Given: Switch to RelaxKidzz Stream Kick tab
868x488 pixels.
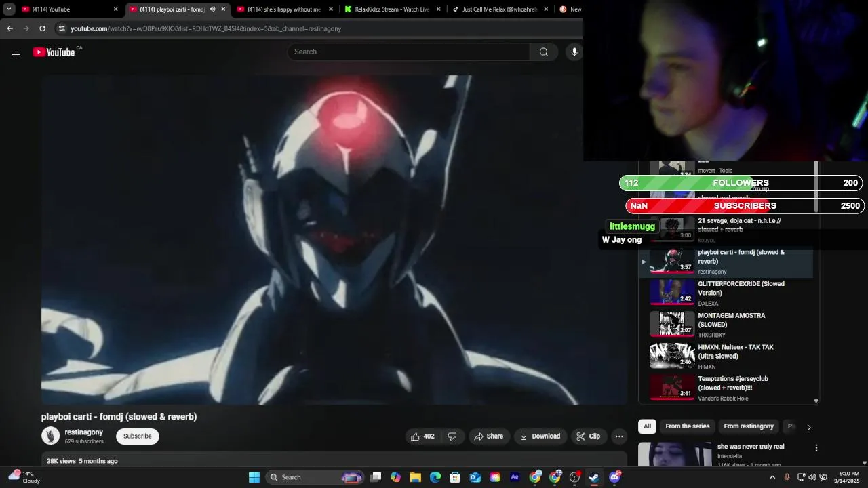Looking at the screenshot, I should pos(393,9).
